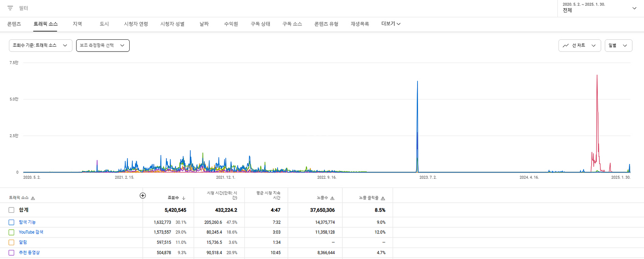Open the 재생목록 tab

(360, 24)
